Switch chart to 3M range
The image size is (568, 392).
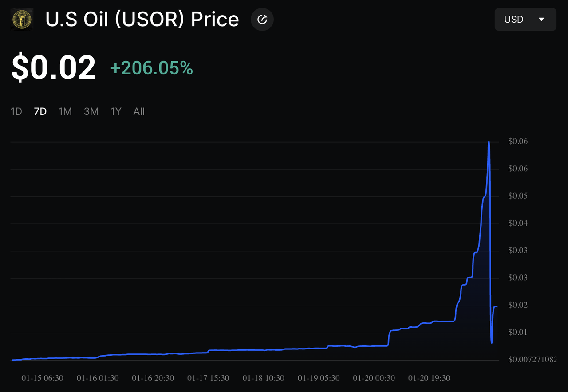pyautogui.click(x=91, y=111)
